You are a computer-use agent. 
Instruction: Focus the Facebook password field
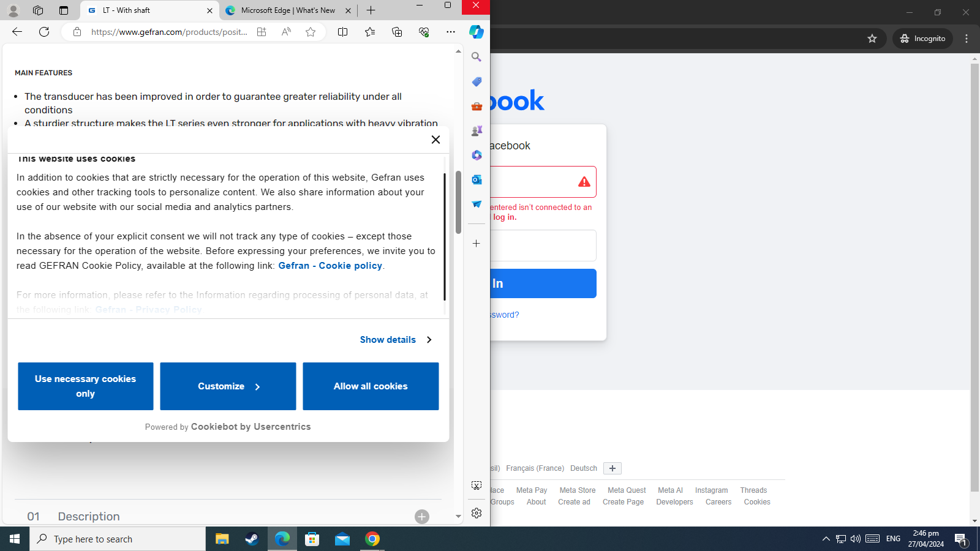543,246
